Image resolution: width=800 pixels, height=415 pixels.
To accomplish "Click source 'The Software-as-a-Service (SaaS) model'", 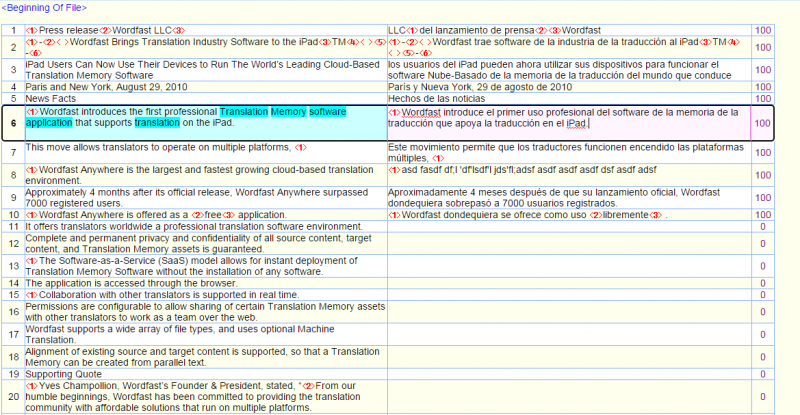I will click(206, 266).
